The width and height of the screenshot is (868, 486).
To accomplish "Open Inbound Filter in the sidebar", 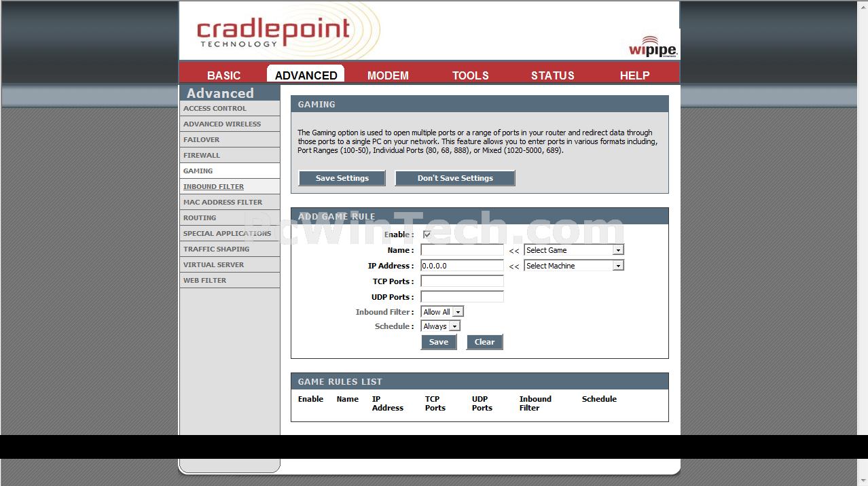I will coord(213,186).
